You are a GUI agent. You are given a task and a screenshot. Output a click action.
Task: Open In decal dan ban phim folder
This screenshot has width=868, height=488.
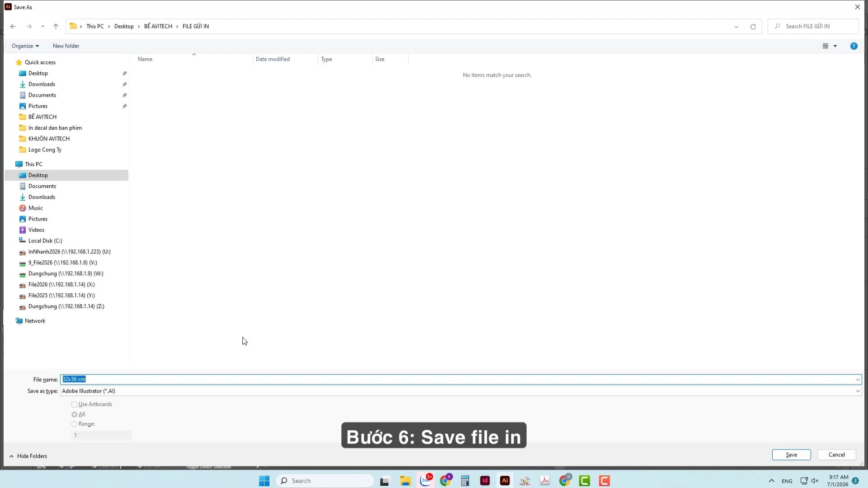(55, 128)
